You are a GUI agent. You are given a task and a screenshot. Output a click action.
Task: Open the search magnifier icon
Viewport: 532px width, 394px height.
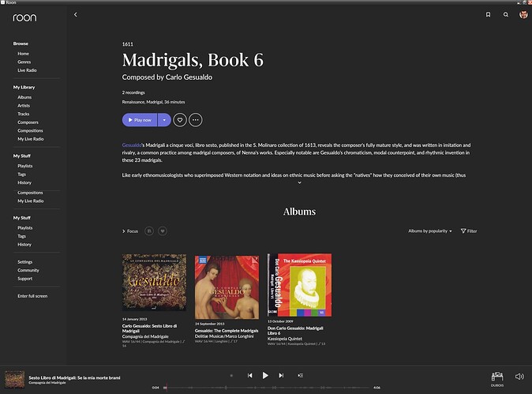(506, 14)
